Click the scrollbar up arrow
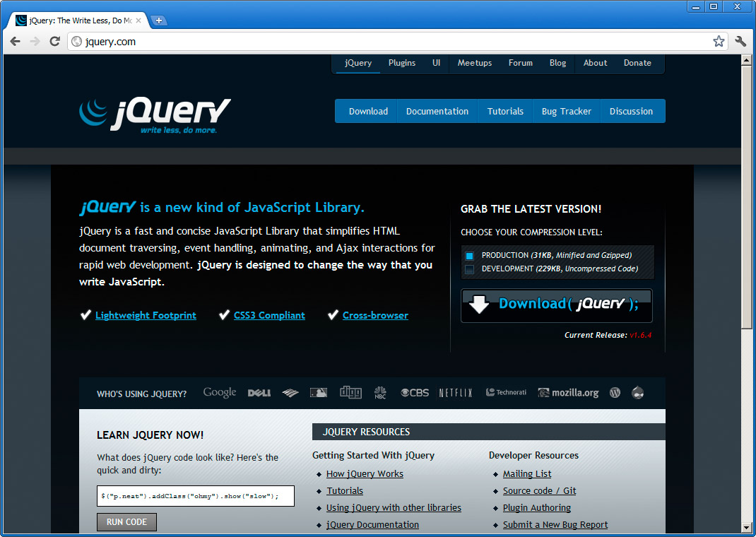 (746, 61)
